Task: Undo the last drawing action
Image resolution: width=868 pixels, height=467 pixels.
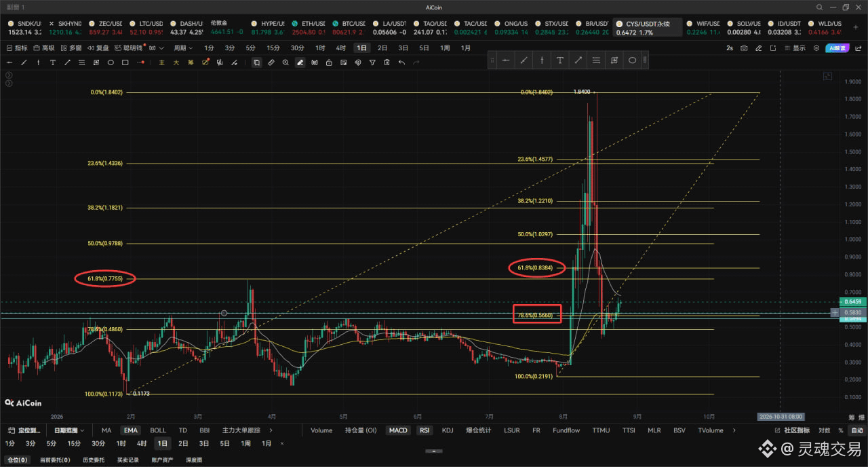Action: (401, 62)
